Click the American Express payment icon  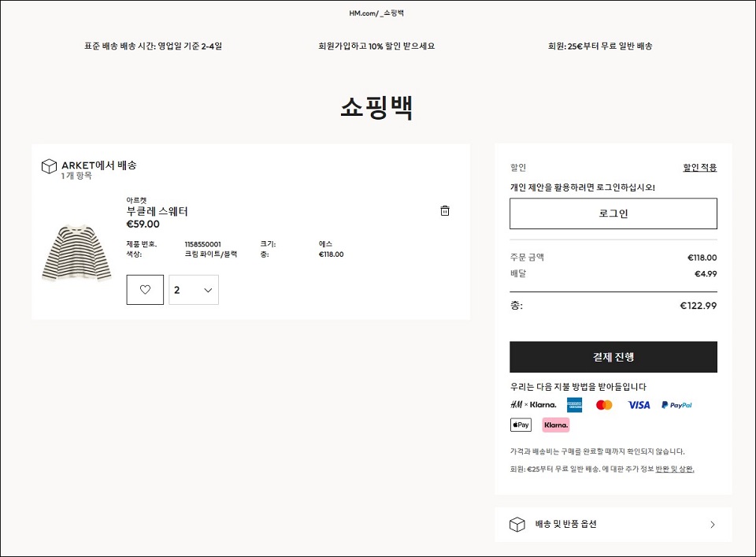(574, 405)
